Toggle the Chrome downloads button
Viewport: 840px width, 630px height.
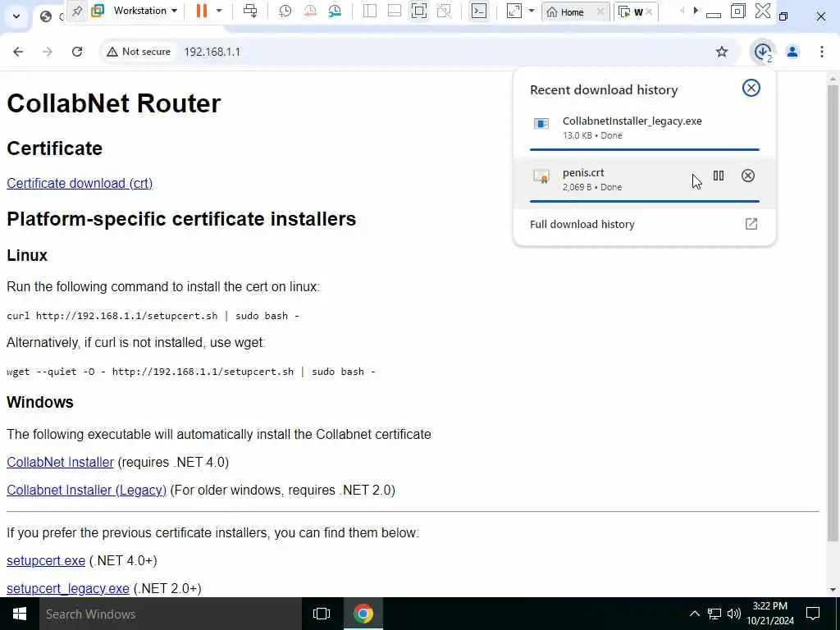(x=763, y=52)
